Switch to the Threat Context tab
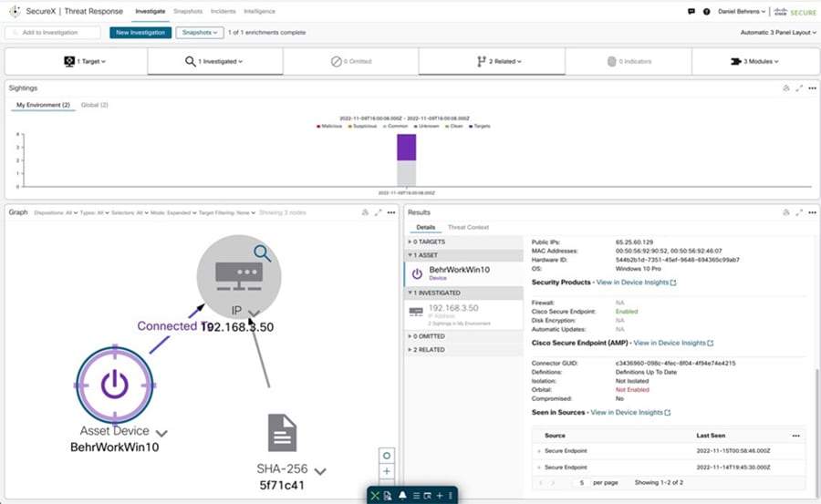This screenshot has width=821, height=504. point(468,227)
